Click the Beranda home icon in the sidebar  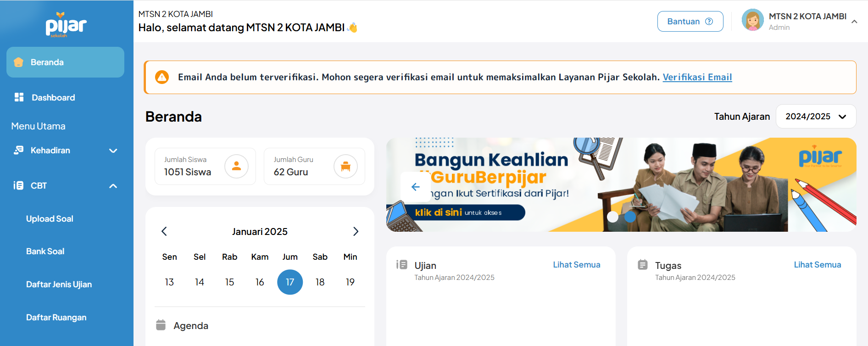[x=18, y=62]
